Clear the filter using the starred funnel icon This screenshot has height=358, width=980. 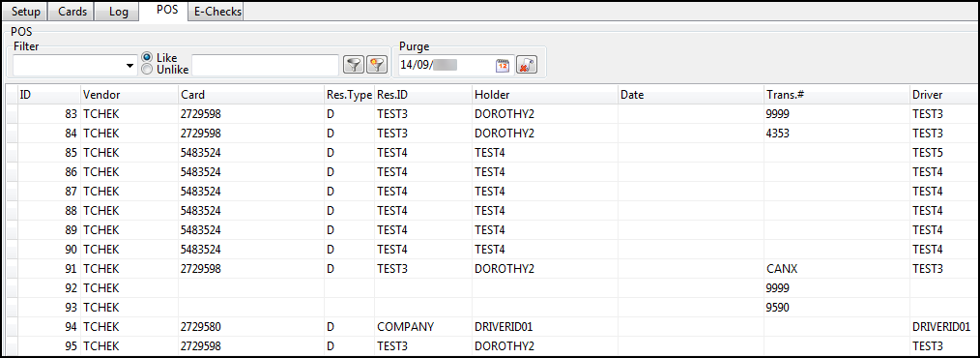pos(376,65)
